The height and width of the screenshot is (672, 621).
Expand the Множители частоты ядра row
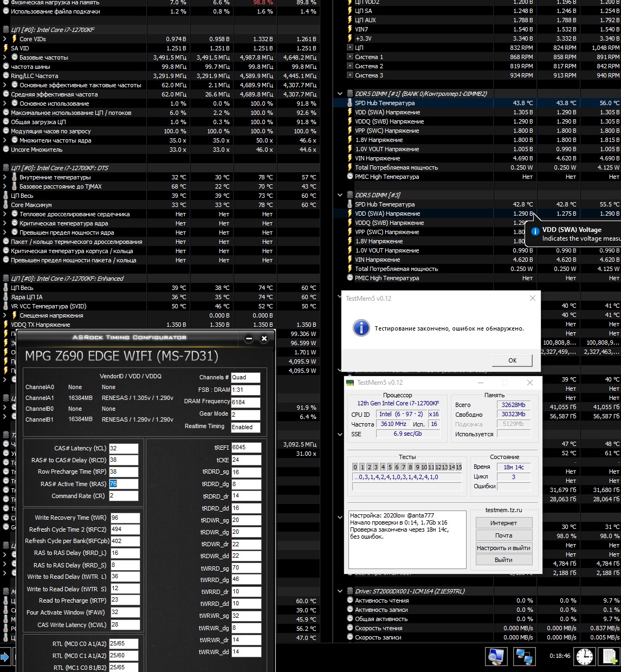click(5, 140)
